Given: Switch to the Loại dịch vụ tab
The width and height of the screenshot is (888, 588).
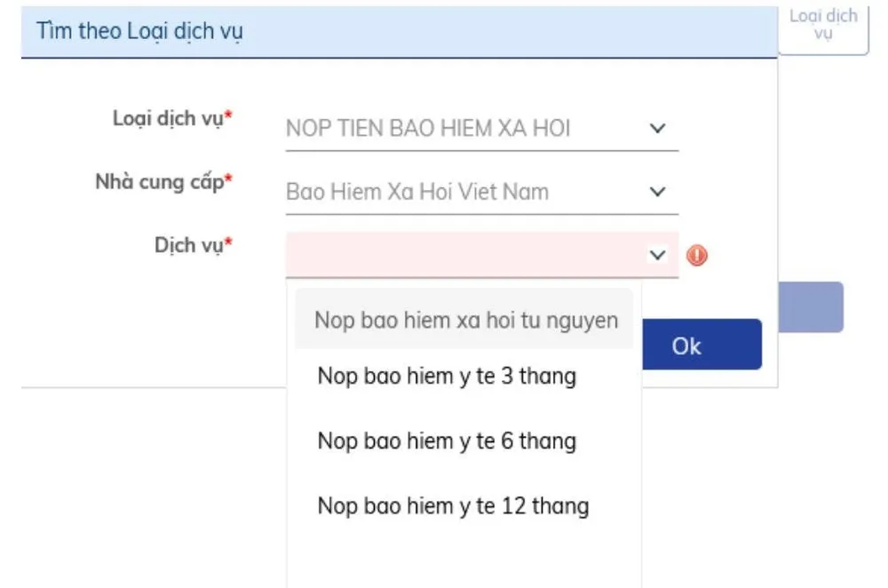Looking at the screenshot, I should coord(822,23).
